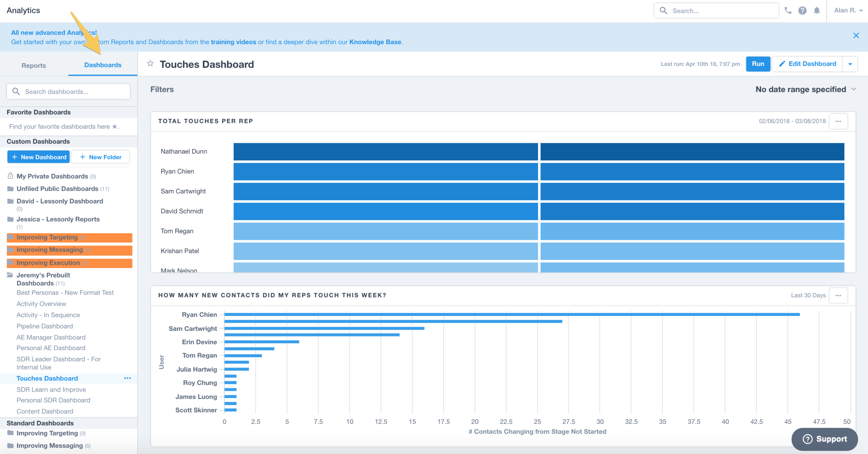Open the help question mark icon
This screenshot has height=454, width=868.
(802, 11)
